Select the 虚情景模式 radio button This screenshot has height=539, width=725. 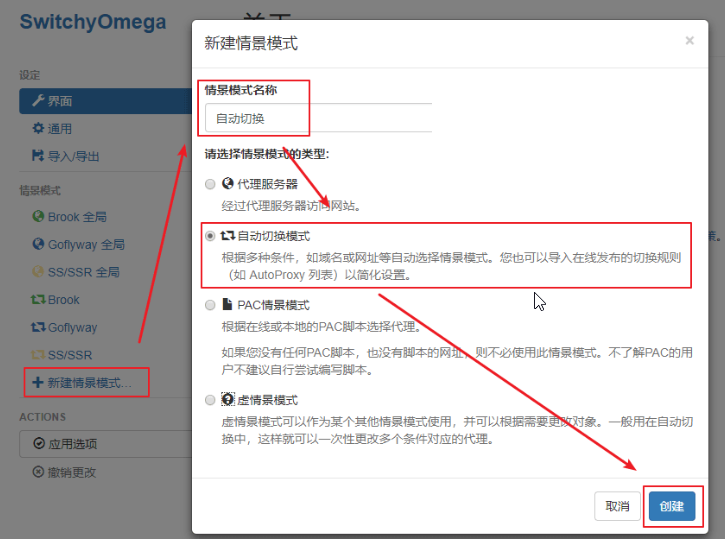[x=210, y=400]
